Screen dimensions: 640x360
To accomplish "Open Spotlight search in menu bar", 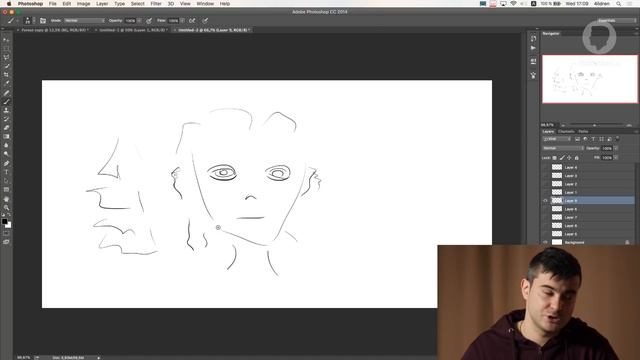I will tap(619, 4).
